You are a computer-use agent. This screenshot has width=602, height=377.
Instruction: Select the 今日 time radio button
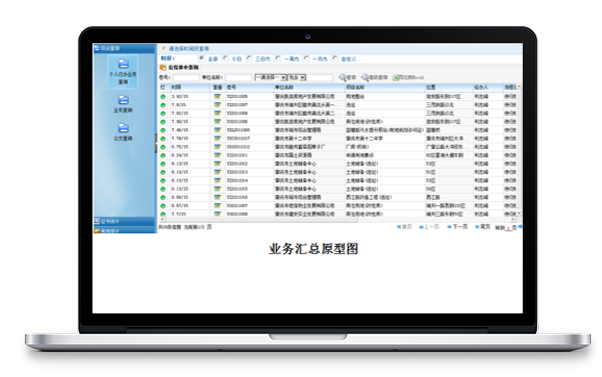tap(225, 58)
